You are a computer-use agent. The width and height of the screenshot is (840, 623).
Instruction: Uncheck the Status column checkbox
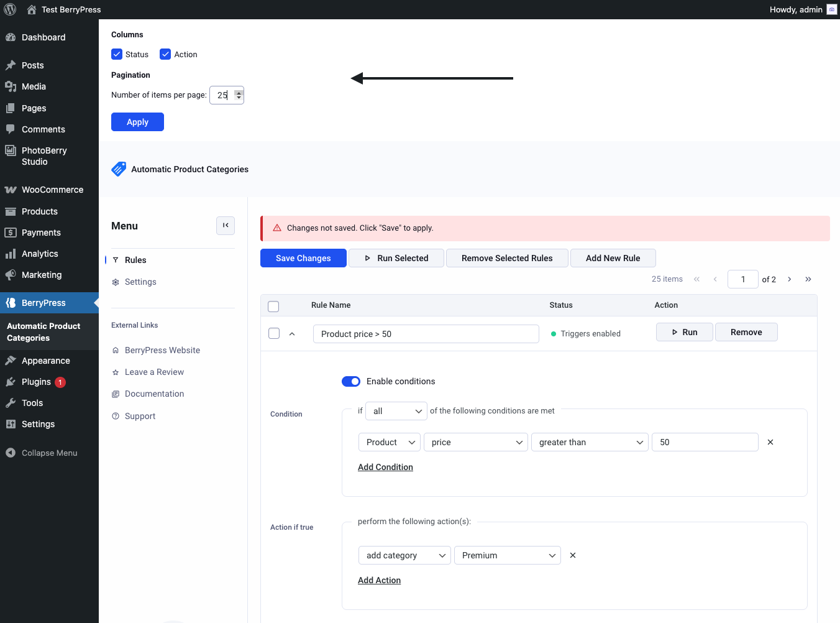point(117,54)
